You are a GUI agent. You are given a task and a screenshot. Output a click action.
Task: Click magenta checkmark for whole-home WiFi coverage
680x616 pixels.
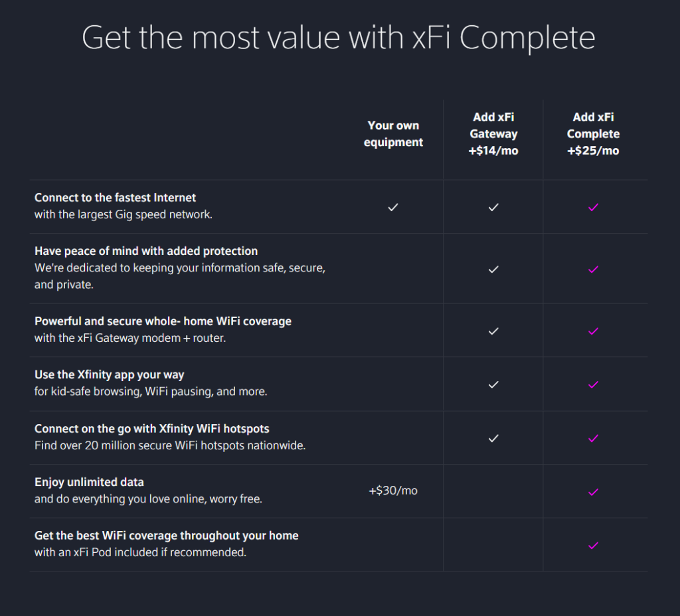[593, 331]
